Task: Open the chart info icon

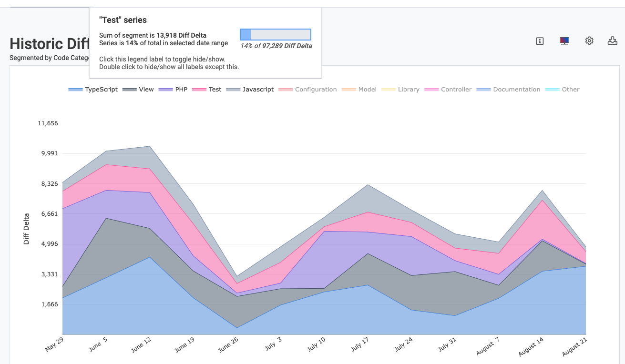Action: (x=540, y=41)
